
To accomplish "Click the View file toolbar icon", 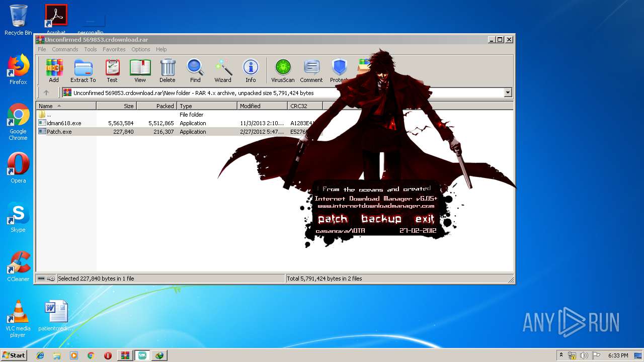I will point(140,71).
